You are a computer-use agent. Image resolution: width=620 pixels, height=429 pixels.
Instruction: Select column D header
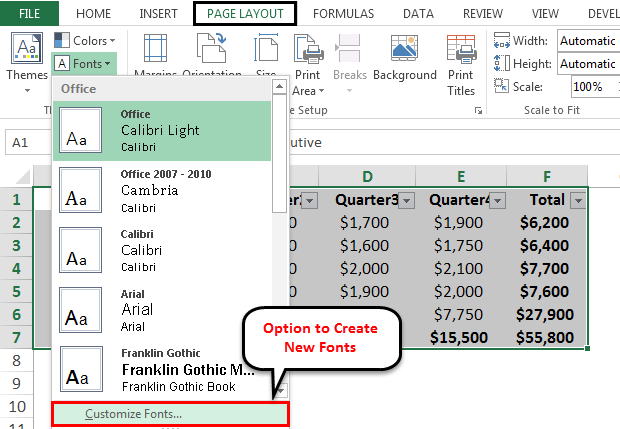(x=367, y=176)
